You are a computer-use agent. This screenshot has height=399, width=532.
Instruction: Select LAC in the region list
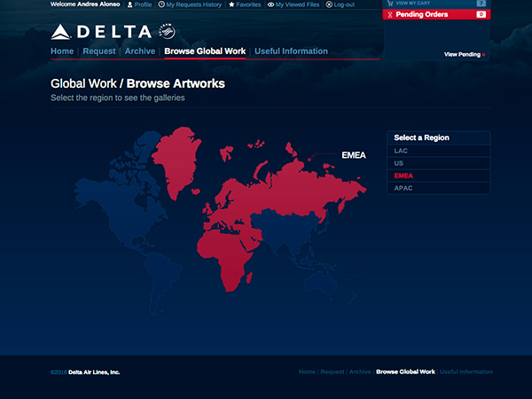click(x=438, y=151)
